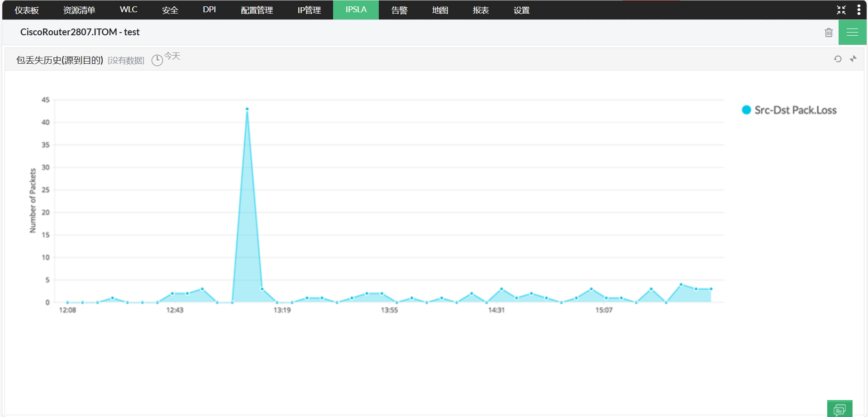The width and height of the screenshot is (868, 417).
Task: Open 配置管理 configuration management
Action: point(257,10)
